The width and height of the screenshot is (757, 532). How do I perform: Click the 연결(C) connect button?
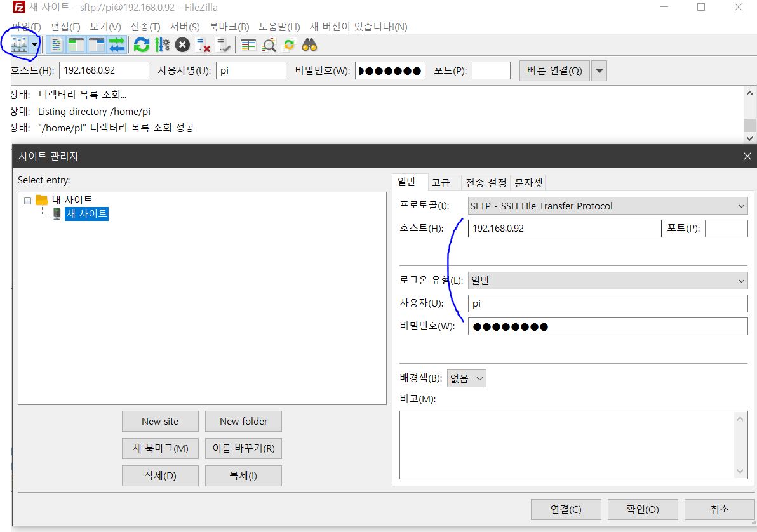(x=566, y=509)
